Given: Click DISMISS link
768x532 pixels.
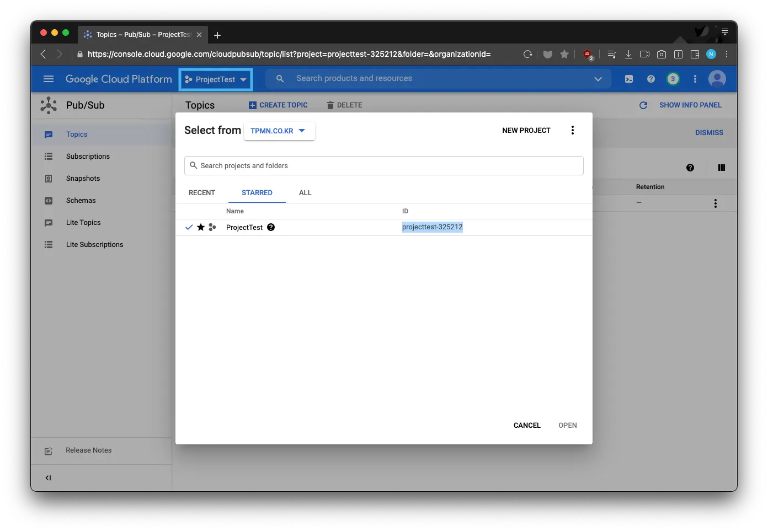Looking at the screenshot, I should point(709,133).
